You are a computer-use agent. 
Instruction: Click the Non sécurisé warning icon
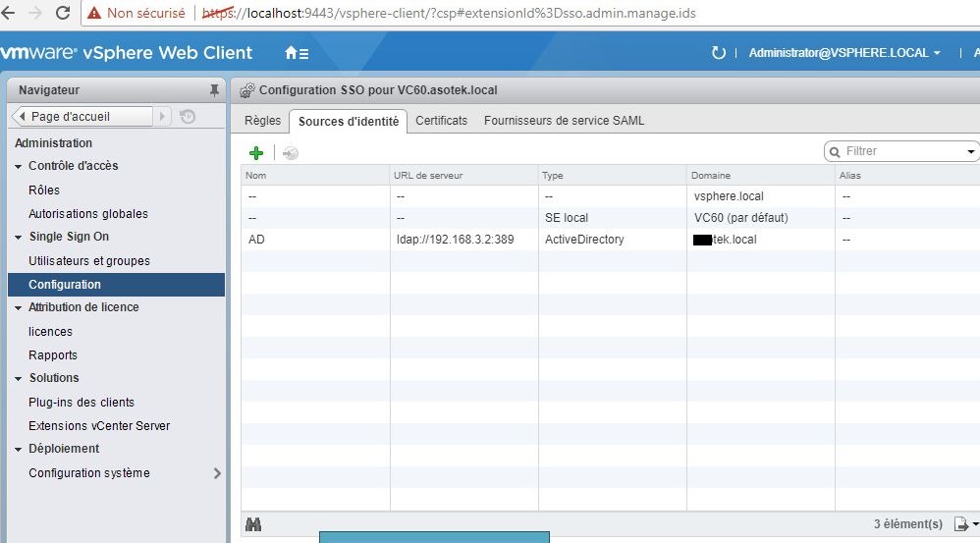pyautogui.click(x=93, y=13)
